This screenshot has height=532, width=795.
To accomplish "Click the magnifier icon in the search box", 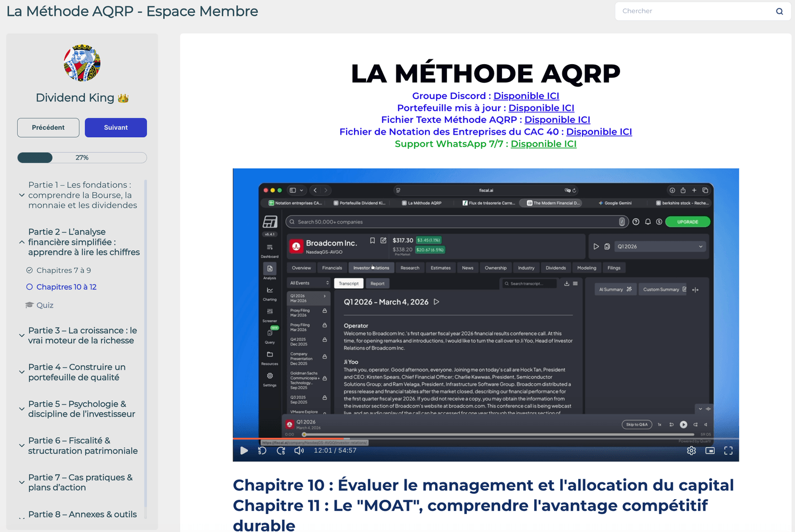I will pos(779,11).
